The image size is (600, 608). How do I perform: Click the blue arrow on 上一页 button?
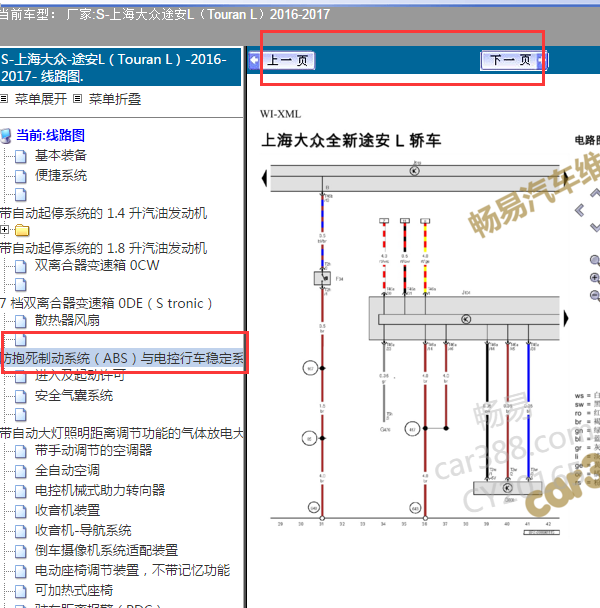[x=254, y=60]
